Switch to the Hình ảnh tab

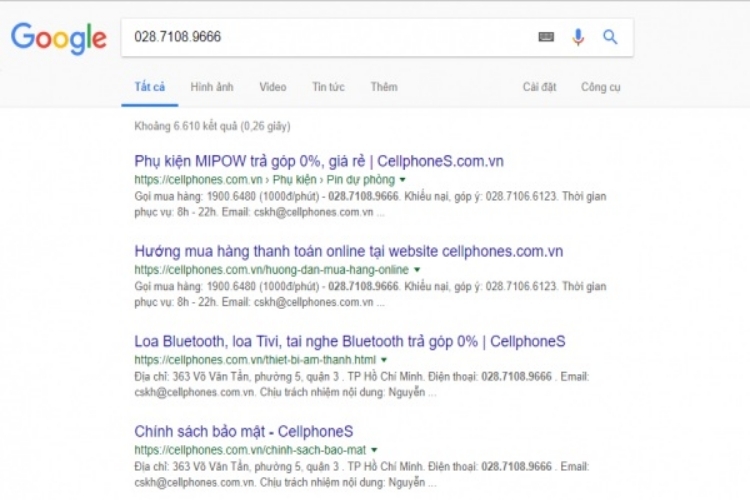(212, 87)
